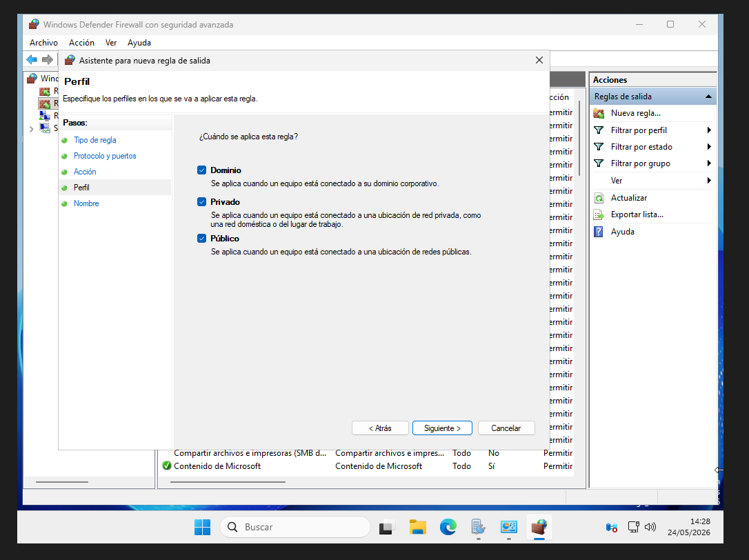
Task: Click the Exportar lista icon
Action: [x=599, y=214]
